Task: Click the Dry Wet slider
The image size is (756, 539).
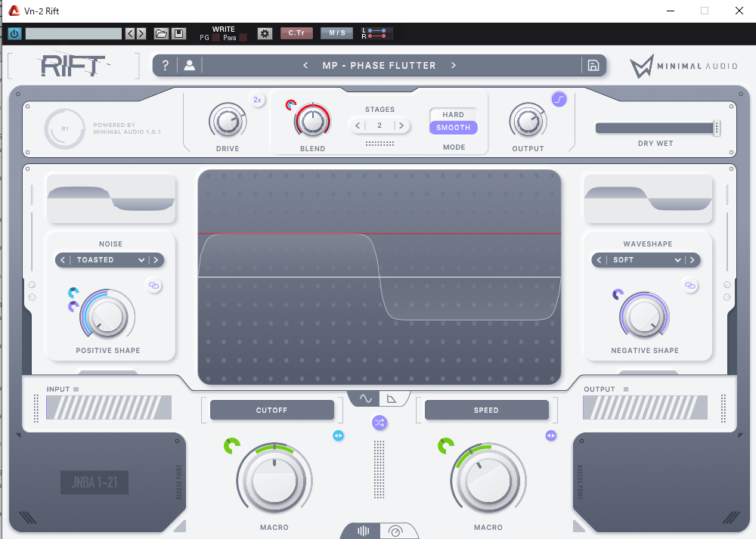Action: click(x=658, y=128)
